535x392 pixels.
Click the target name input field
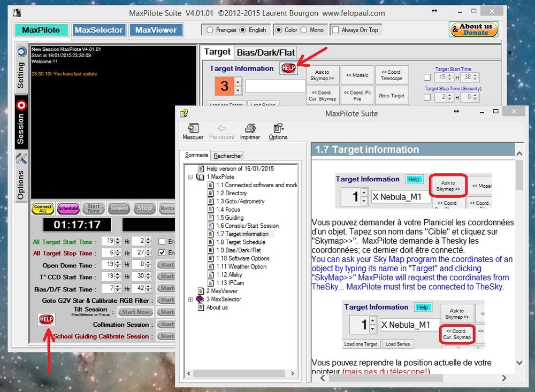(274, 86)
